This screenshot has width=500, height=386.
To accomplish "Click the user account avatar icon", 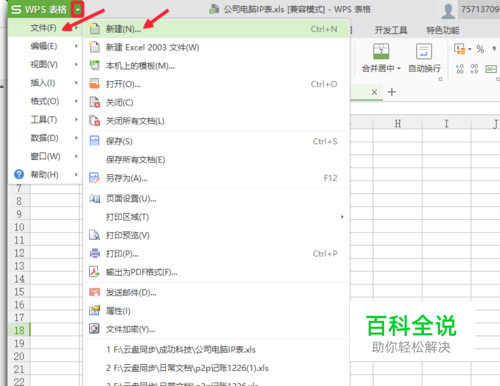I will coord(448,11).
